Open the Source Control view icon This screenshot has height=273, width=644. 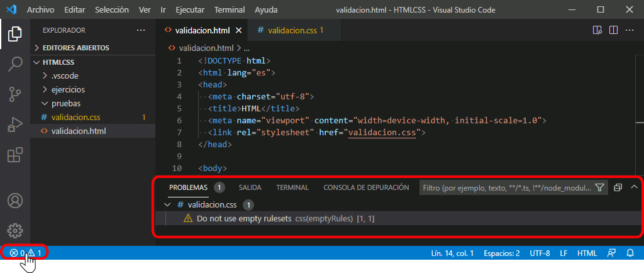click(x=15, y=94)
